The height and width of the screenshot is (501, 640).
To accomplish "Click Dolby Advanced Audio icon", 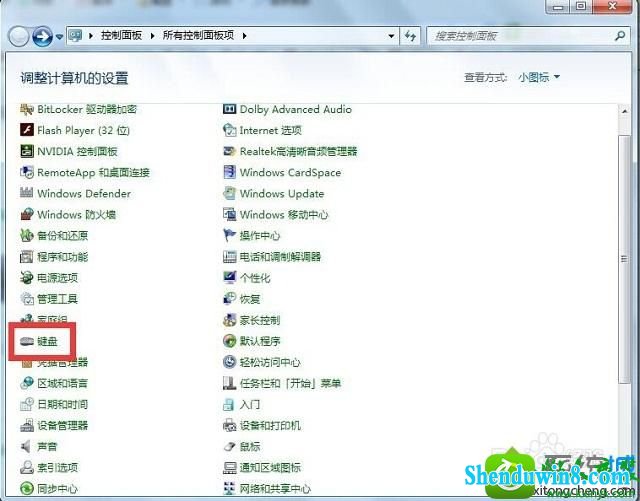I will pyautogui.click(x=229, y=109).
